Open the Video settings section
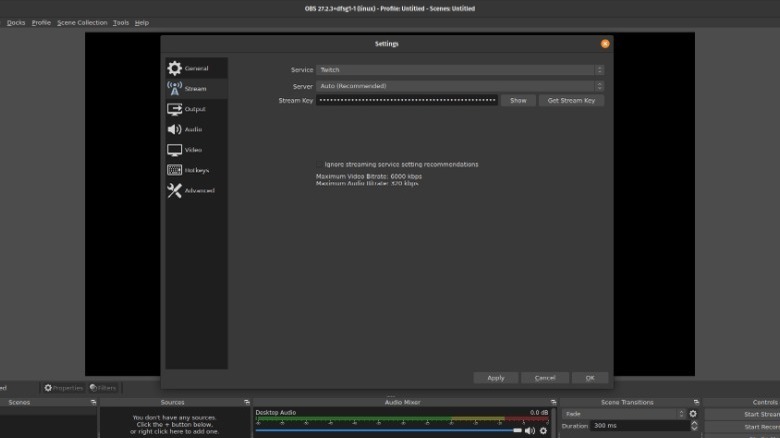The width and height of the screenshot is (780, 438). coord(193,150)
